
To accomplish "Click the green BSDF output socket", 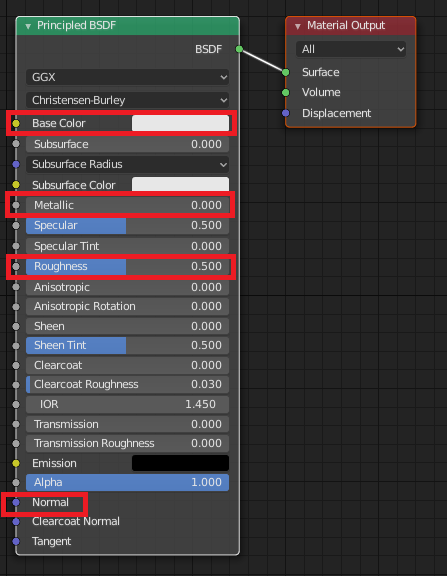I will 239,49.
